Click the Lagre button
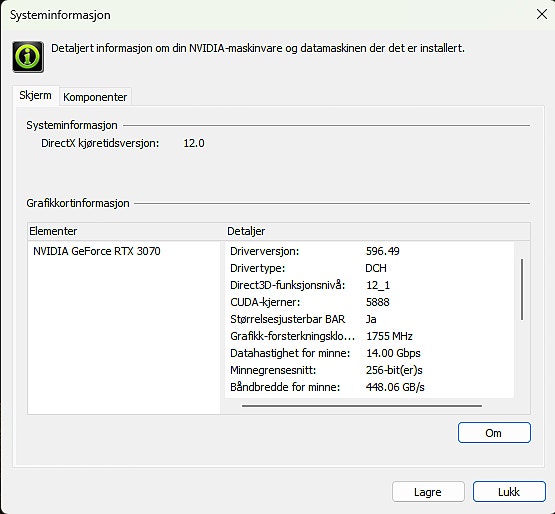The width and height of the screenshot is (555, 514). 428,491
